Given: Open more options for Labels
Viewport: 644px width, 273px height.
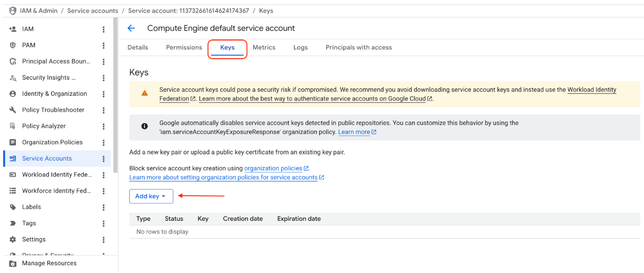Looking at the screenshot, I should tap(104, 207).
